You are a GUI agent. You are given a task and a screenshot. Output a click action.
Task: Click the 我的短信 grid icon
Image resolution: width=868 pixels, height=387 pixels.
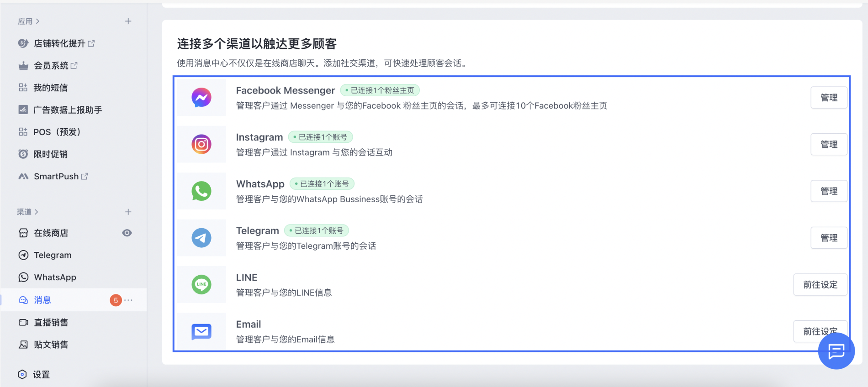click(23, 88)
